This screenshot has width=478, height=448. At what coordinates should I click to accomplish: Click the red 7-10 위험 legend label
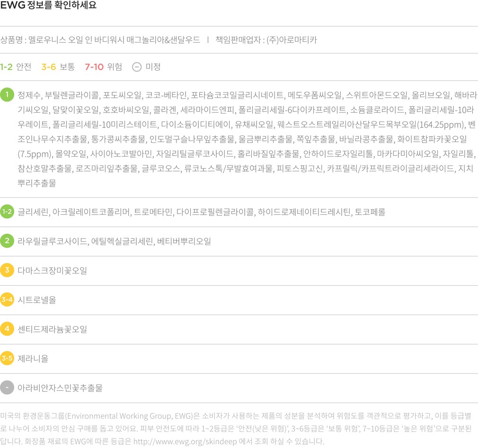103,67
